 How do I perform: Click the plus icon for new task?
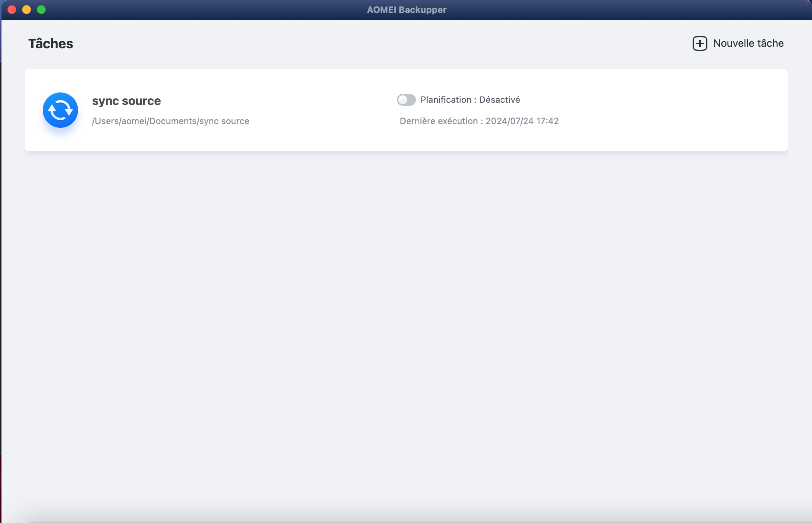700,43
